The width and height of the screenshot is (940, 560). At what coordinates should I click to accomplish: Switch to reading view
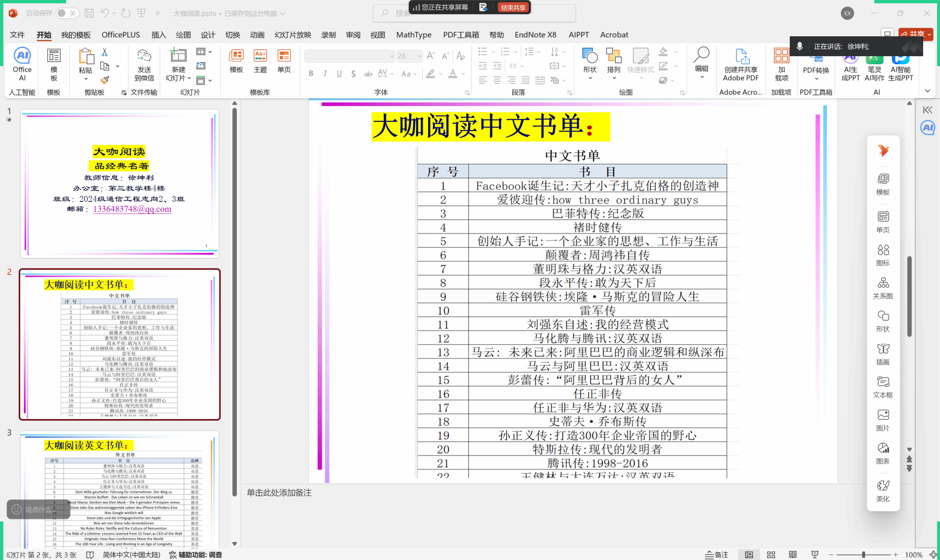tap(793, 554)
